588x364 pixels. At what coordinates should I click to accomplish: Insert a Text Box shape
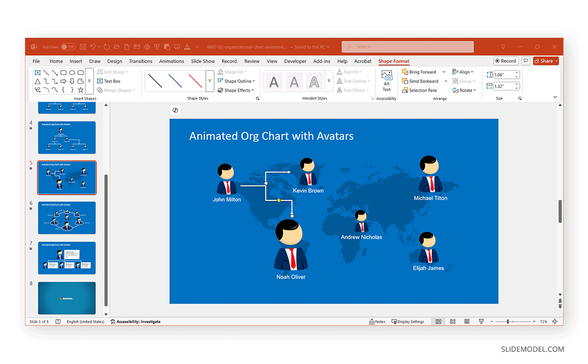(112, 81)
